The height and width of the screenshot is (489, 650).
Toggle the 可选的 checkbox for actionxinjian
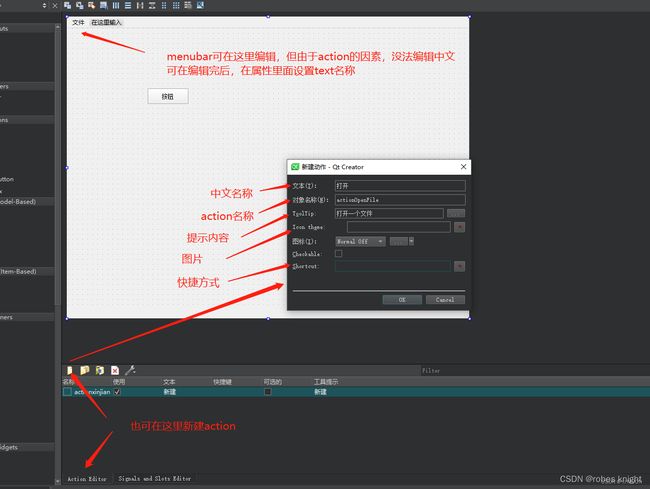pyautogui.click(x=268, y=392)
